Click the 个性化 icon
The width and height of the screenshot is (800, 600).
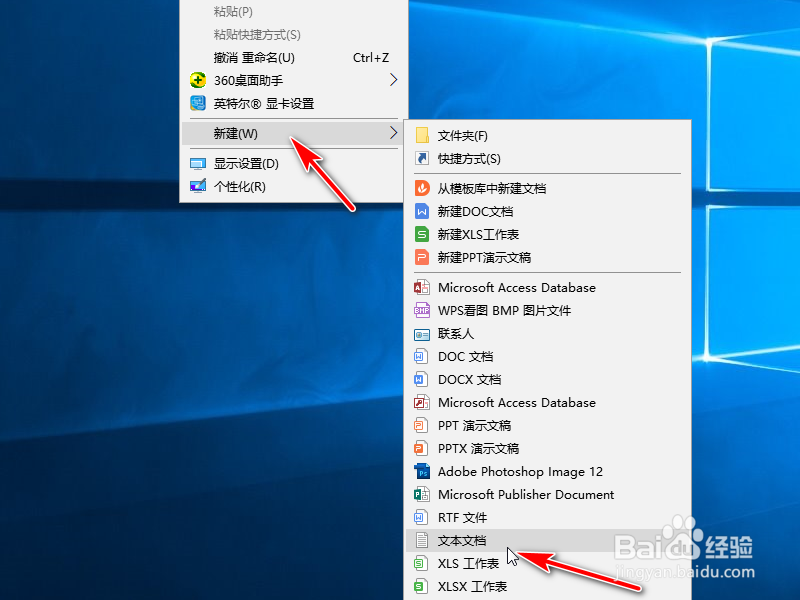[x=198, y=186]
